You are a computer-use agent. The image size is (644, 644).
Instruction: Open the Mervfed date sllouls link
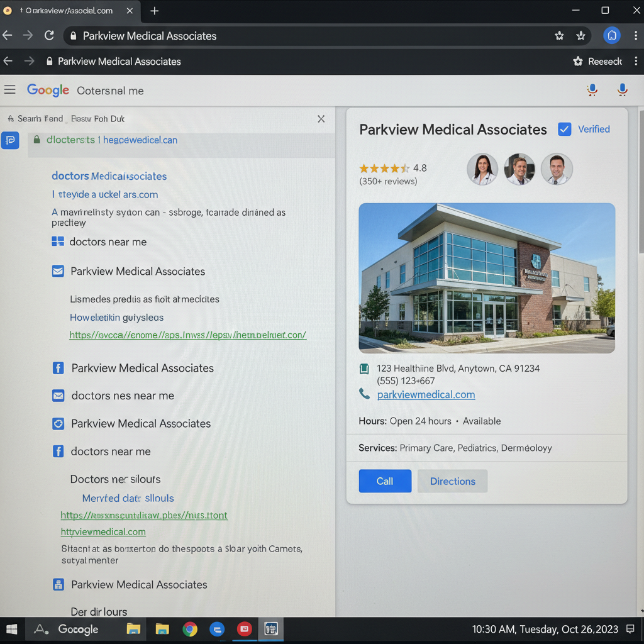pyautogui.click(x=128, y=498)
